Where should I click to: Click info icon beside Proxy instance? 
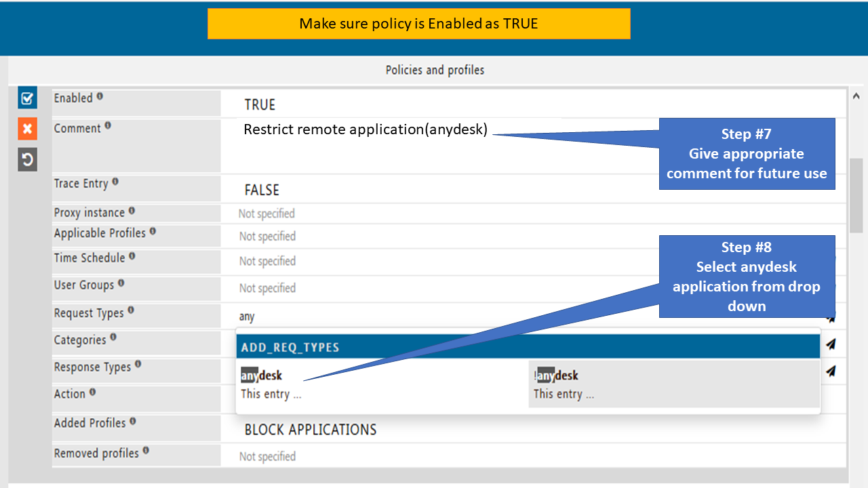tap(132, 211)
